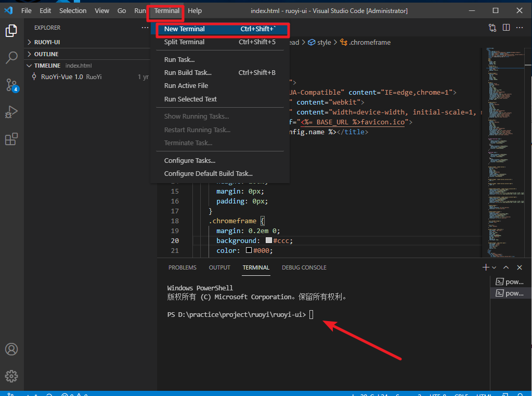Screen dimensions: 532x396
Task: Select Configure Default Build Task...
Action: (x=220, y=174)
